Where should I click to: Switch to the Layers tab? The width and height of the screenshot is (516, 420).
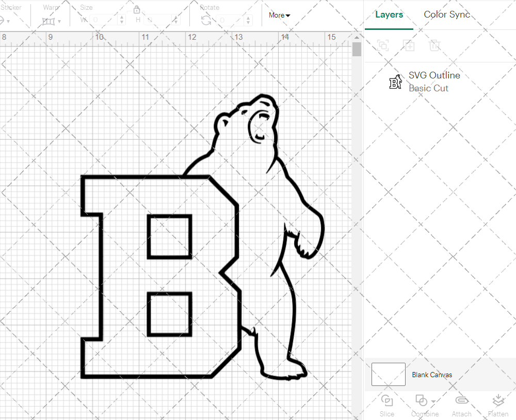(x=390, y=14)
